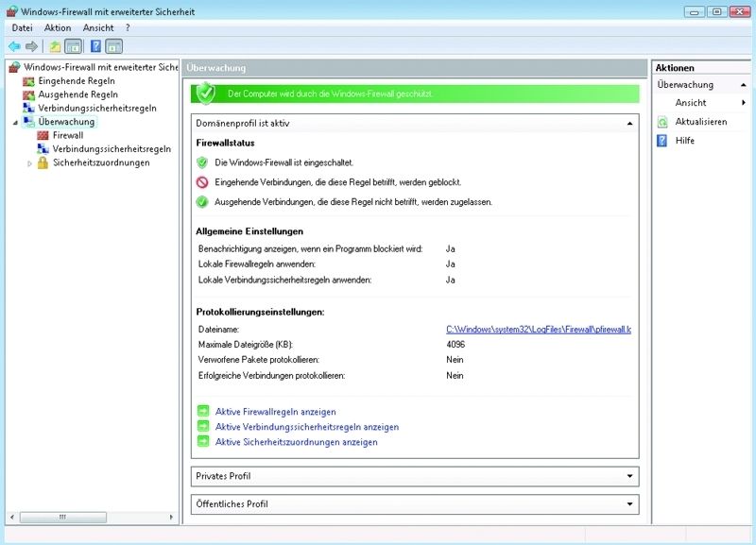Select root Windows-Firewall mit erweiterter Sicherheit node
The image size is (756, 545).
tap(101, 67)
